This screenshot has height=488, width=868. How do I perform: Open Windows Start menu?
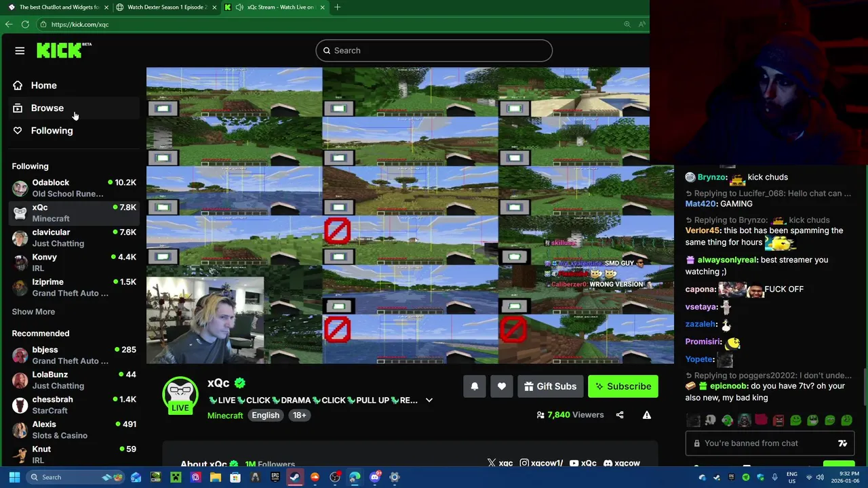[14, 477]
